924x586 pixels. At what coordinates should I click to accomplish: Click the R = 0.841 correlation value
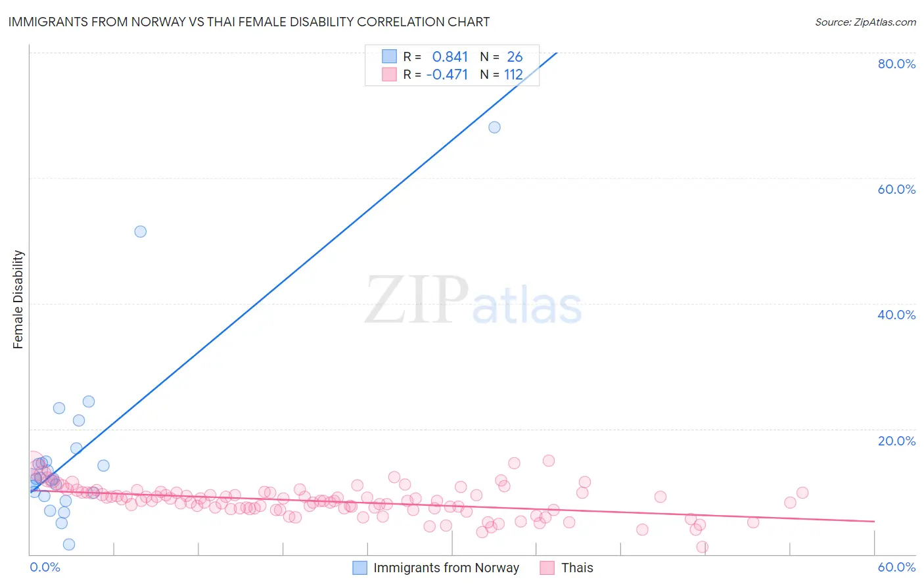[x=436, y=56]
